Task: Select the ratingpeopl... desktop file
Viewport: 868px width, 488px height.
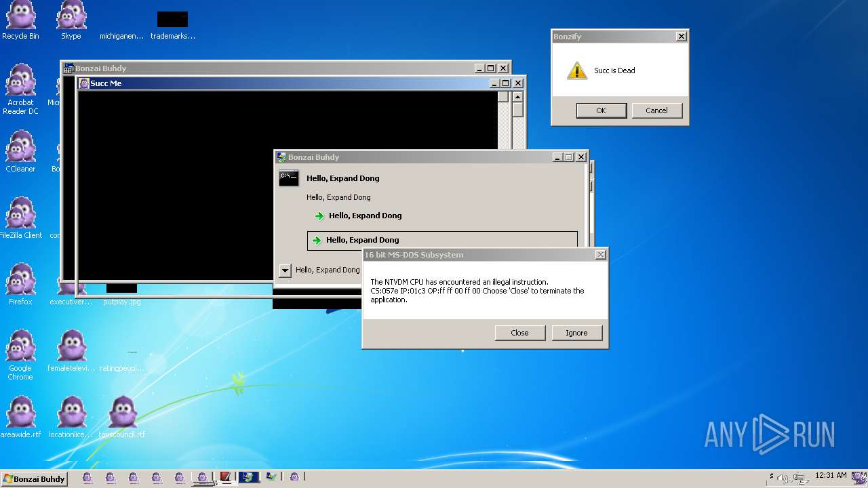Action: 122,368
